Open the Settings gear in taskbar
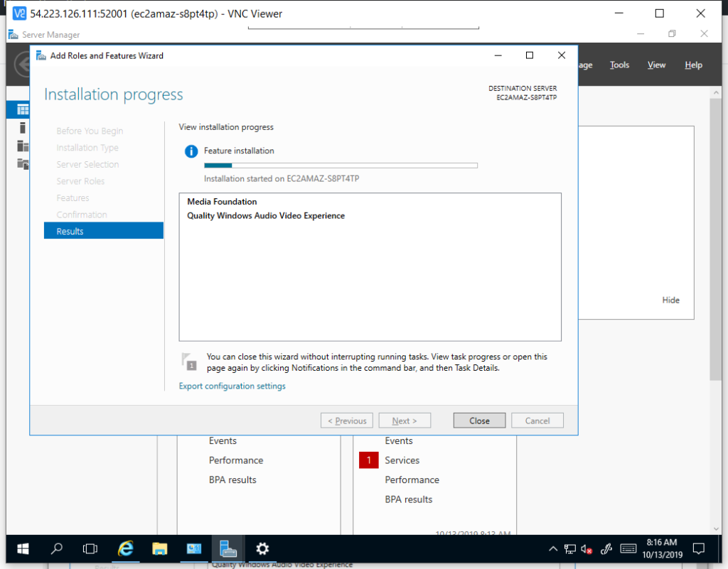The image size is (728, 569). click(262, 548)
